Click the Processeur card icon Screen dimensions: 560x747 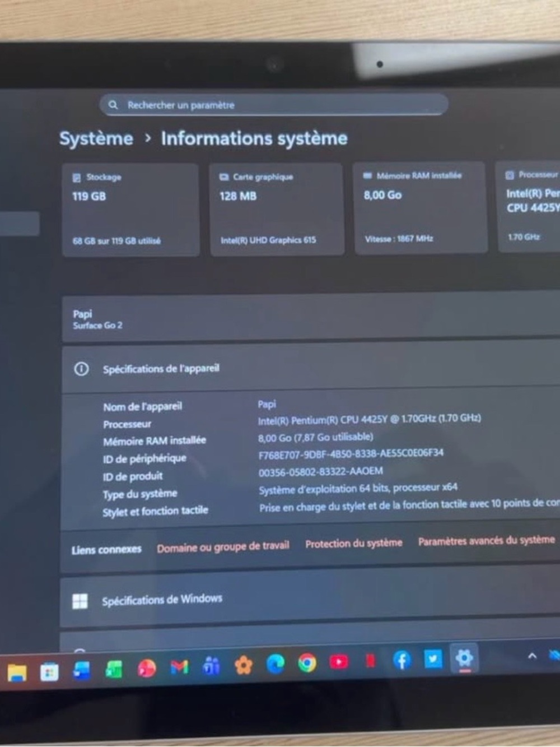point(510,175)
